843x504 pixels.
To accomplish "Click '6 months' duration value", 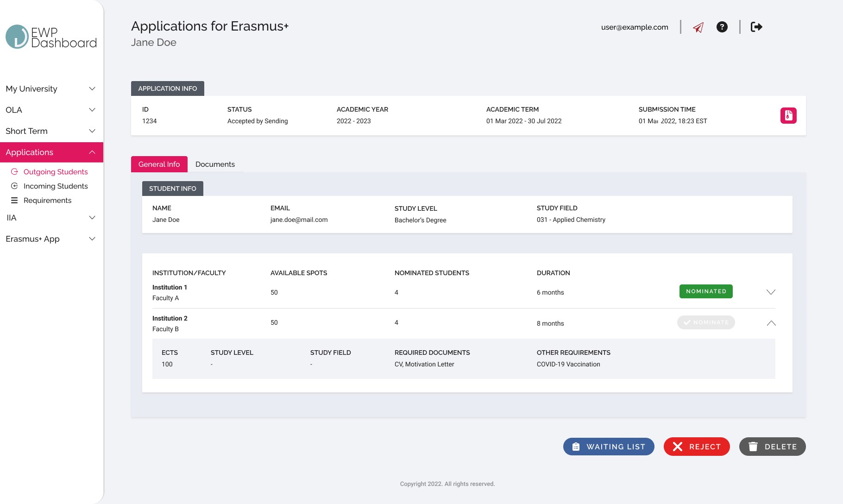I will (x=550, y=292).
